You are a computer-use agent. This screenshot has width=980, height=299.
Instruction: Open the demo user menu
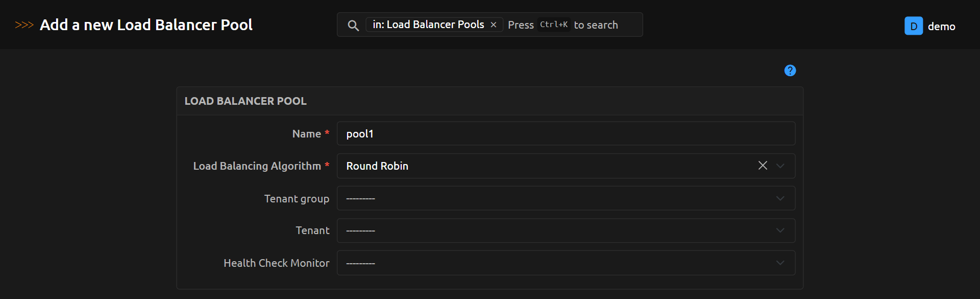[941, 27]
